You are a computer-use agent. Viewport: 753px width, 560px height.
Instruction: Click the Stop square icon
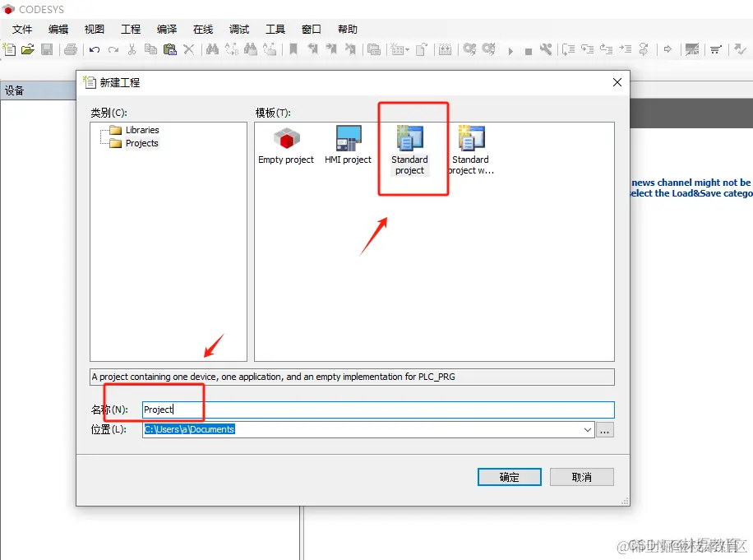(x=529, y=51)
